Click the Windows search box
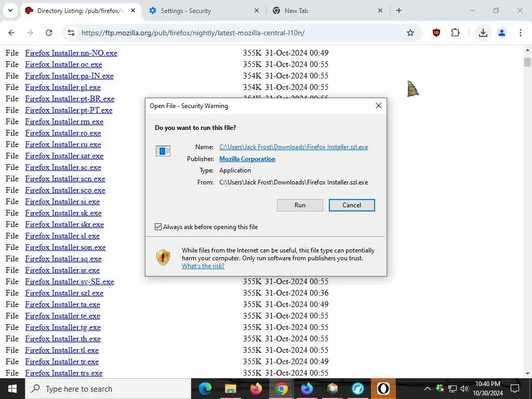The height and width of the screenshot is (399, 532). click(x=108, y=389)
